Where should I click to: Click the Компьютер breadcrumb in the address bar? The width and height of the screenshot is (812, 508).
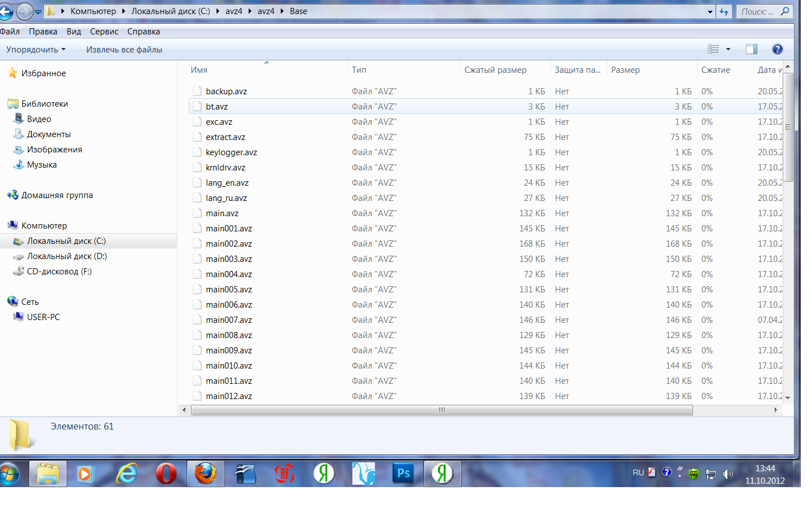[x=93, y=11]
